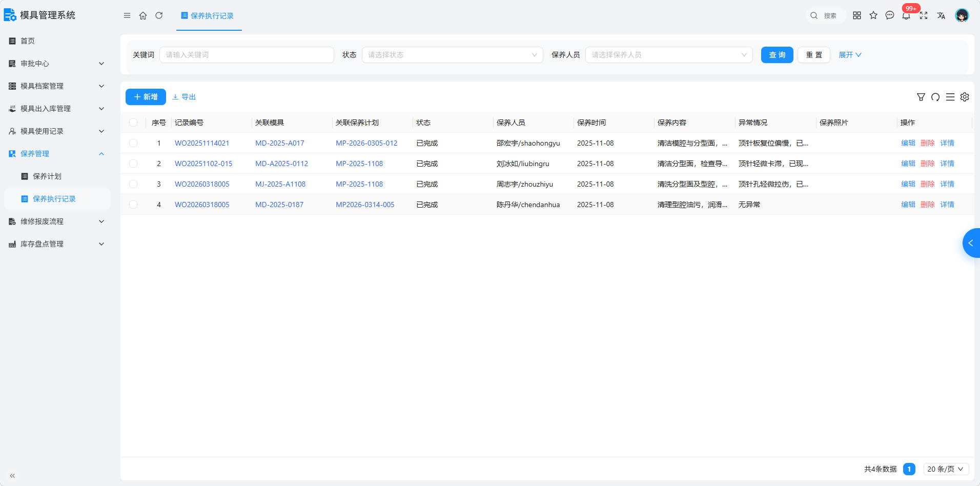Screen dimensions: 980x486
Task: Collapse sidebar with double-arrow icon
Action: tap(12, 476)
